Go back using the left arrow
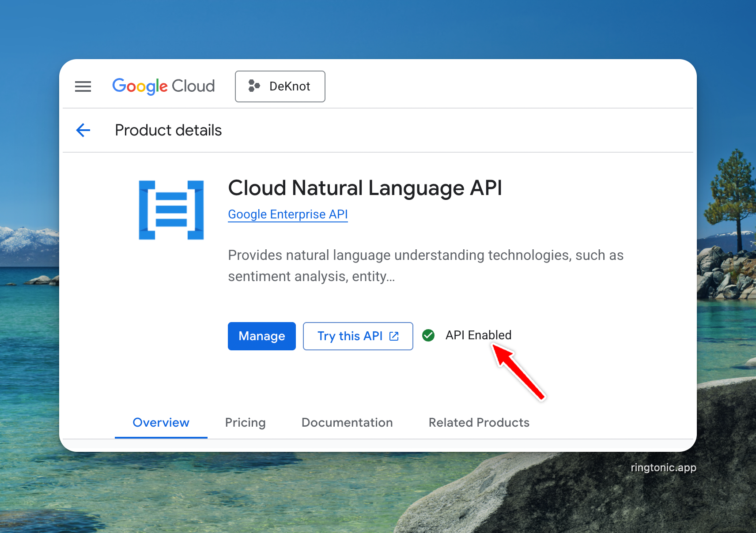The height and width of the screenshot is (533, 756). pos(83,130)
